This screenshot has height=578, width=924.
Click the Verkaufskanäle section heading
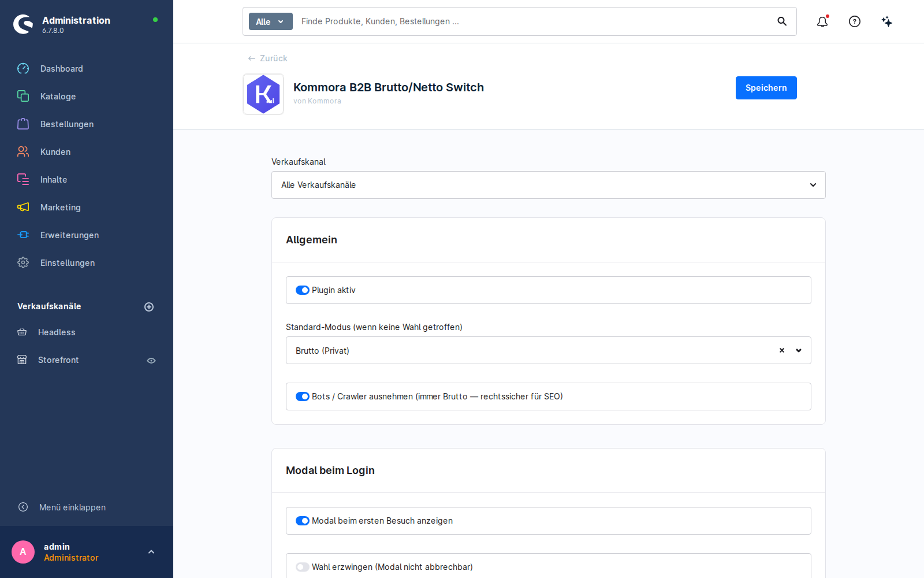click(x=49, y=306)
